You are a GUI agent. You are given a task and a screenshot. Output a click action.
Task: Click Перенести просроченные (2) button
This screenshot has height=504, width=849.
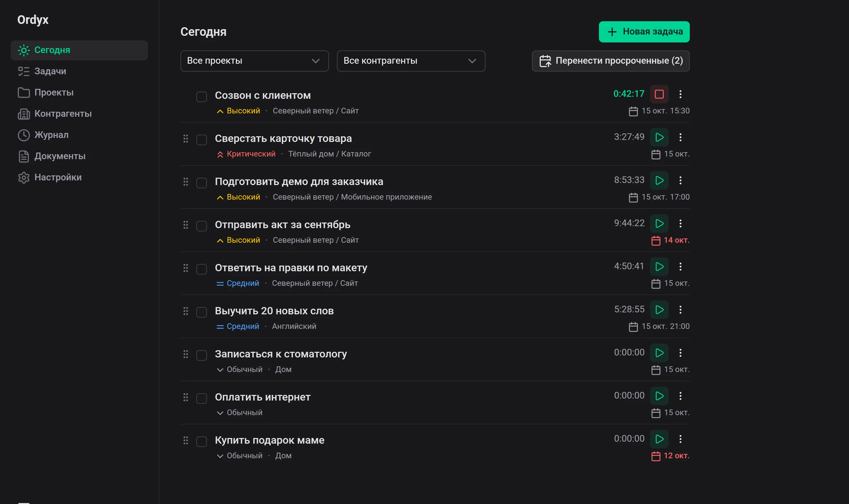610,61
